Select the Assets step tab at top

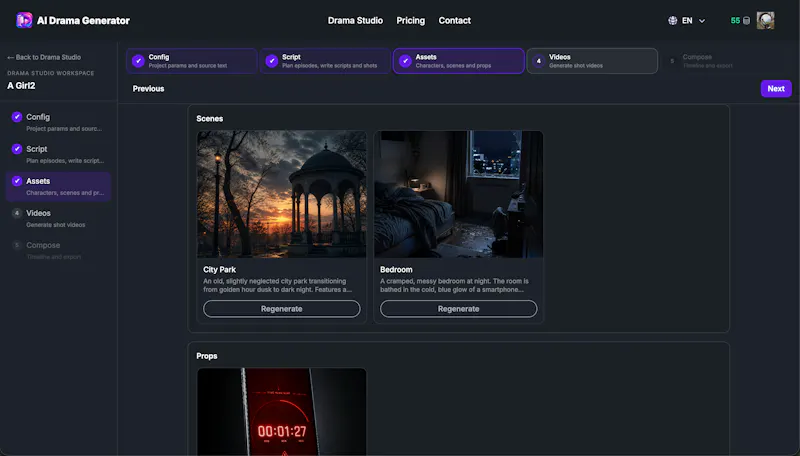pyautogui.click(x=459, y=61)
